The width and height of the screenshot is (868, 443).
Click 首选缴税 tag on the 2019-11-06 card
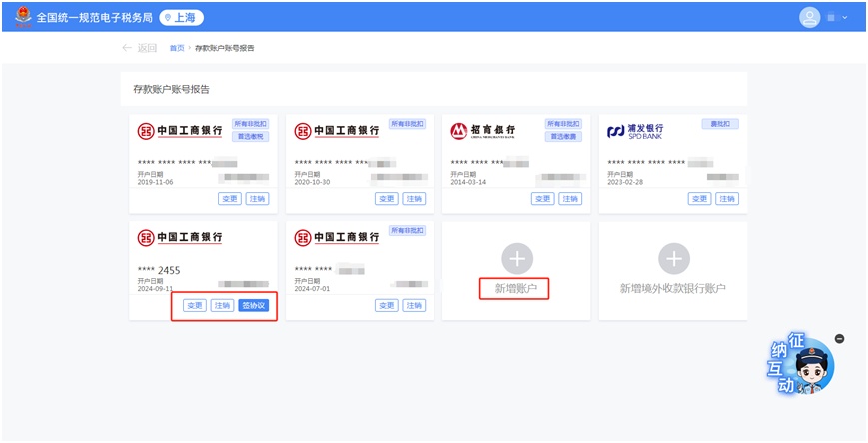point(250,137)
